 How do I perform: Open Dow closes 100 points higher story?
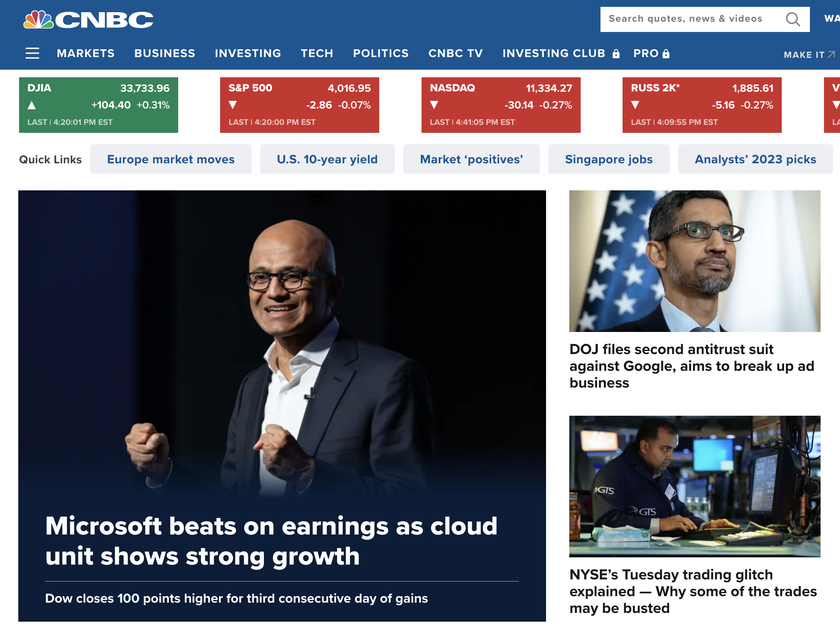[x=236, y=598]
